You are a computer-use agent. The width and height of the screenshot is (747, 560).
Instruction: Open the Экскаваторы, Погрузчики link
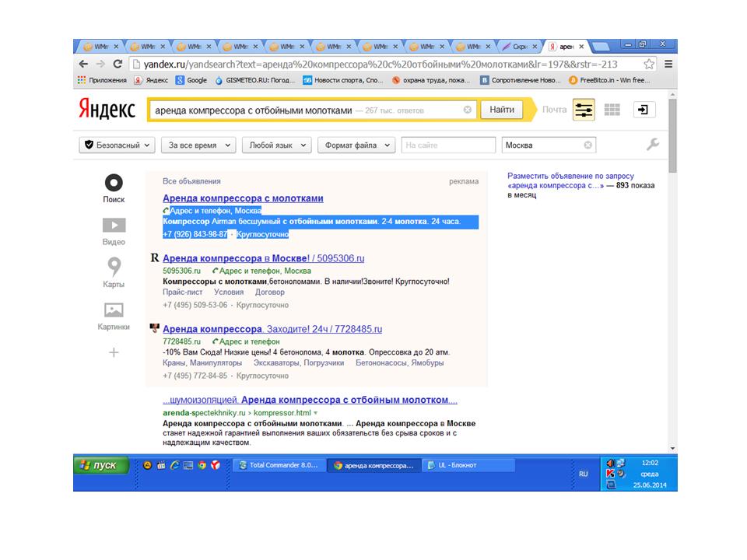coord(299,363)
